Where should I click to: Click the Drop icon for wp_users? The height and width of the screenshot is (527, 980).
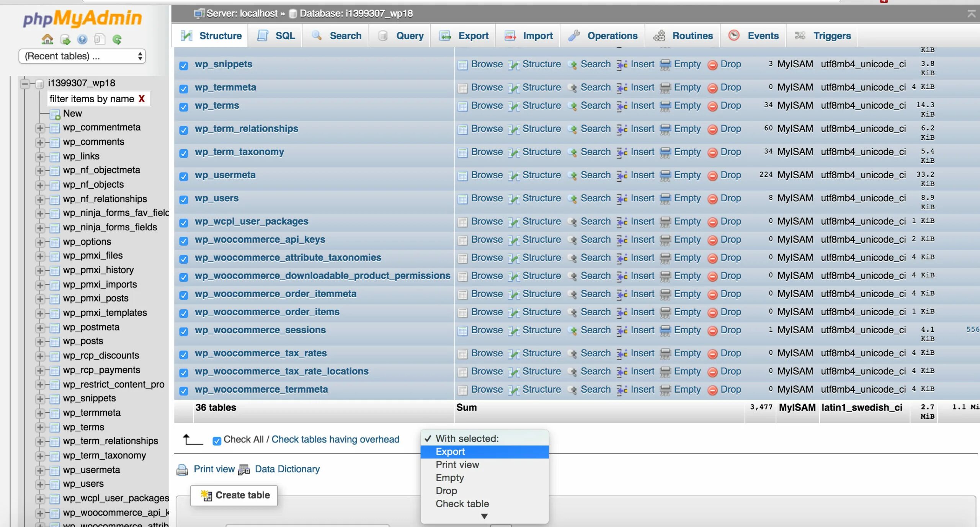(x=712, y=199)
